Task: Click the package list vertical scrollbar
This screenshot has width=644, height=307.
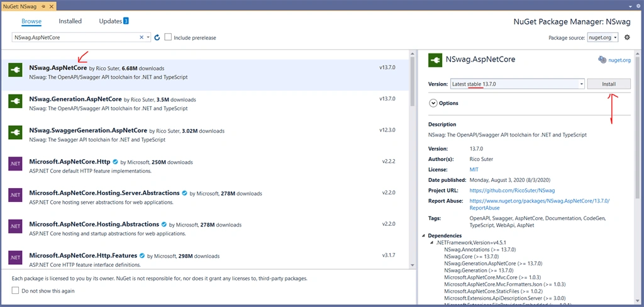Action: click(412, 81)
